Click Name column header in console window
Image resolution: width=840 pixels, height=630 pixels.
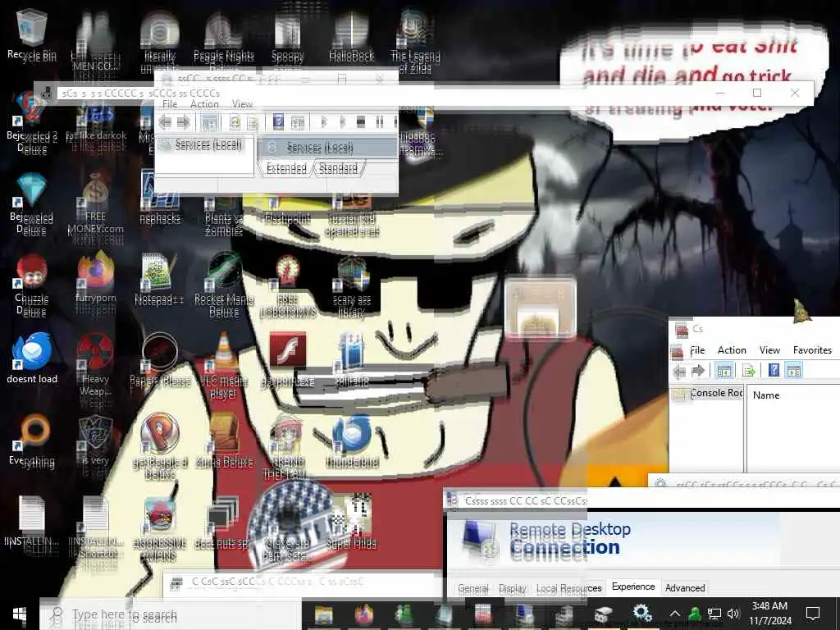[766, 395]
